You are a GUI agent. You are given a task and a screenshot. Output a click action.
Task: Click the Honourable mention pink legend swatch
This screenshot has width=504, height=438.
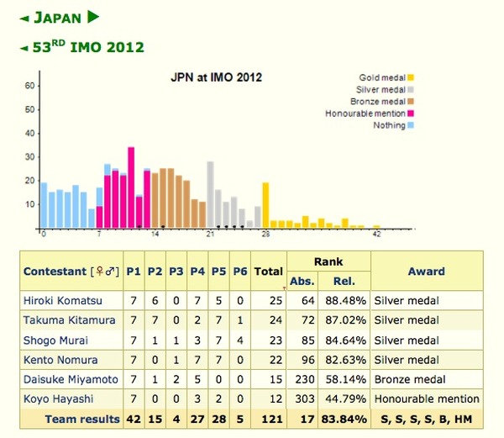click(411, 113)
